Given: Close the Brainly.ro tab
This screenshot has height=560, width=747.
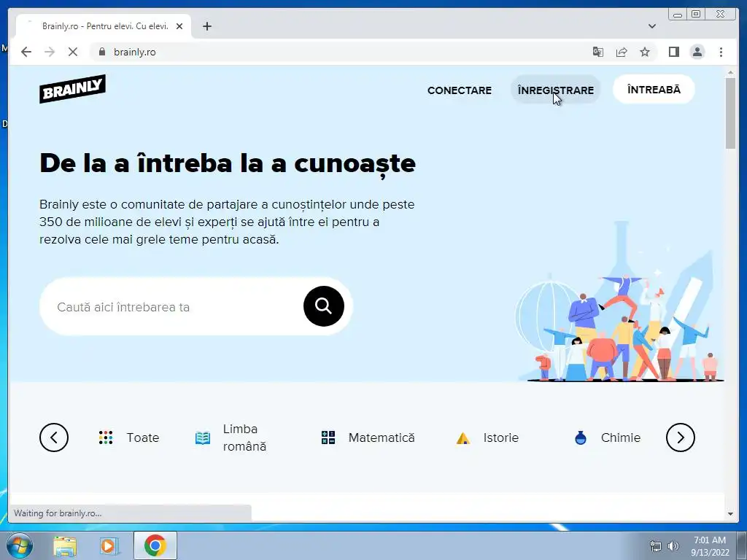Looking at the screenshot, I should tap(179, 26).
